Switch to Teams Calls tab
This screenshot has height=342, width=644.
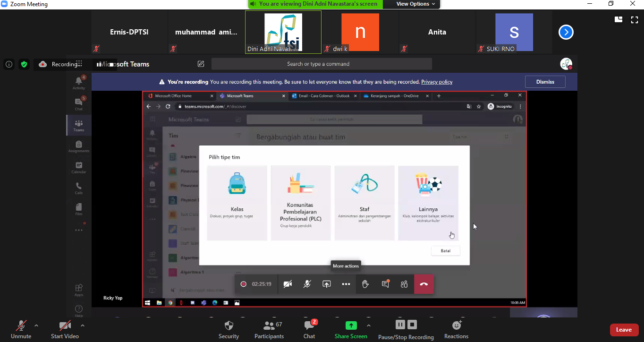pos(79,188)
